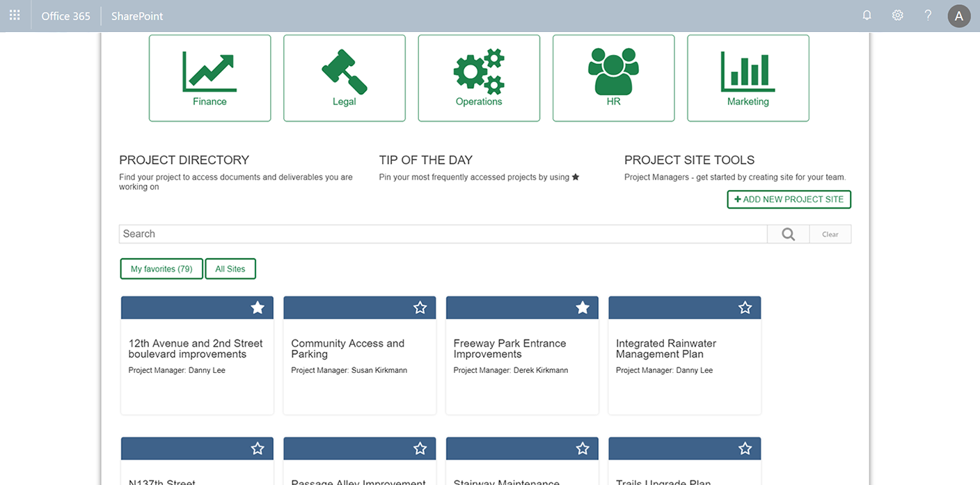Open the Finance department tile

click(x=210, y=78)
